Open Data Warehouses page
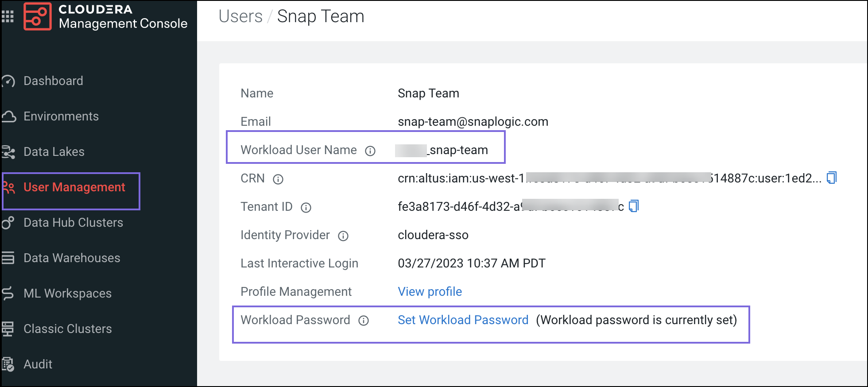 72,258
